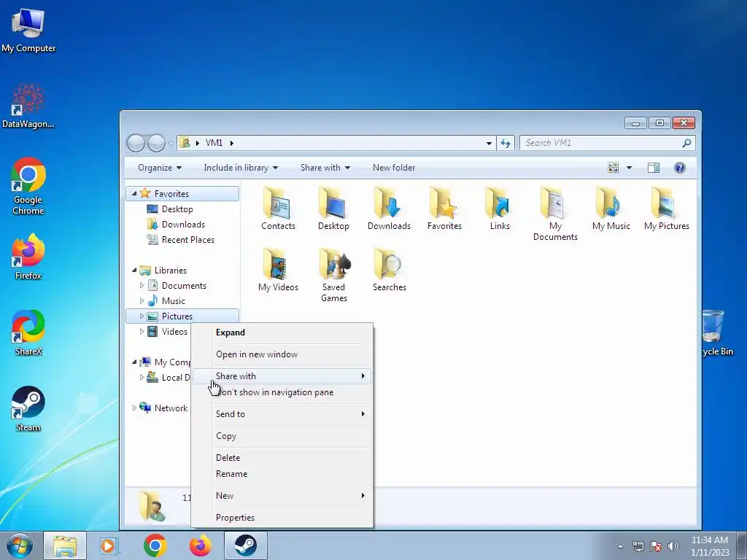Open Windows Explorer from the taskbar
Viewport: 747px width, 560px height.
(x=65, y=545)
